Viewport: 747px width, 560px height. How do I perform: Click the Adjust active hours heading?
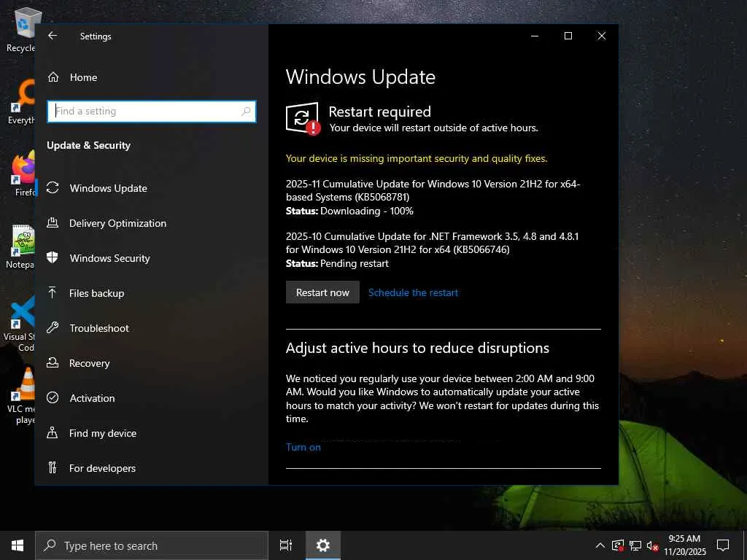click(x=417, y=348)
